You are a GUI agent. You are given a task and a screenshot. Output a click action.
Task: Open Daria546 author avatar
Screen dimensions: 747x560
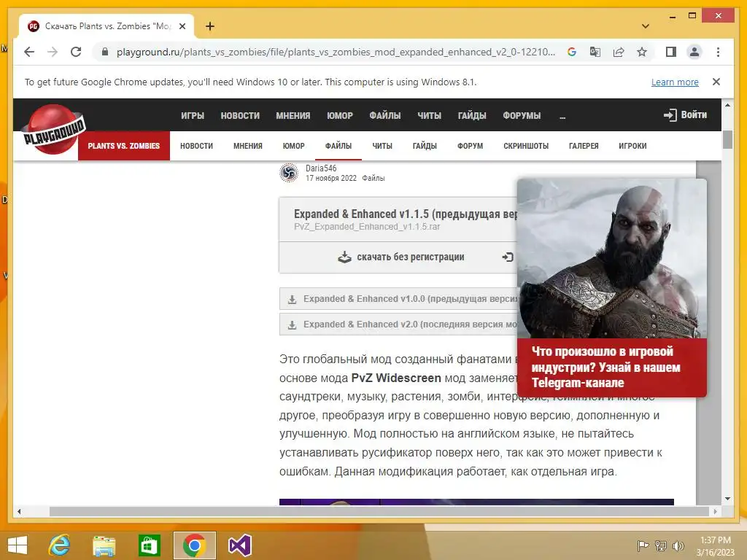click(289, 172)
